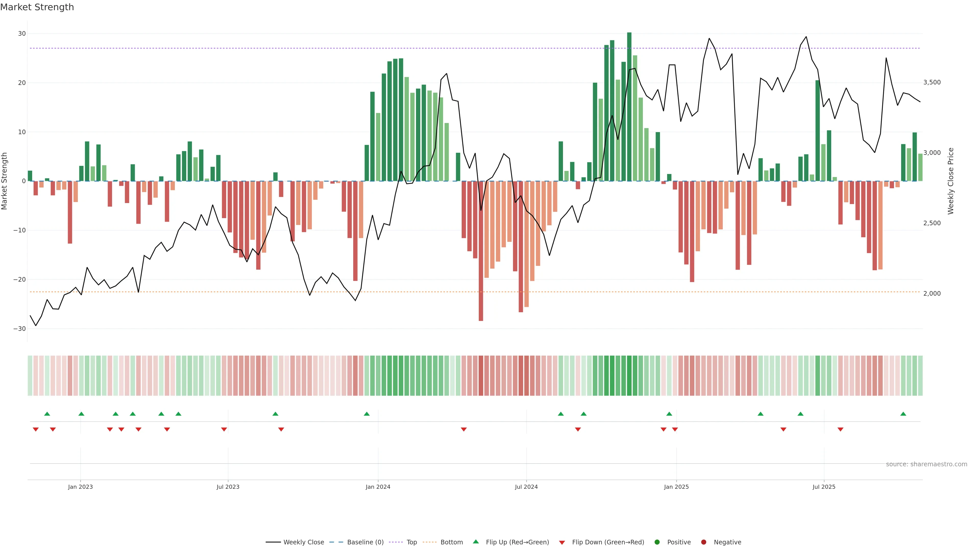Click the Jul 2023 x-axis label

tap(228, 487)
